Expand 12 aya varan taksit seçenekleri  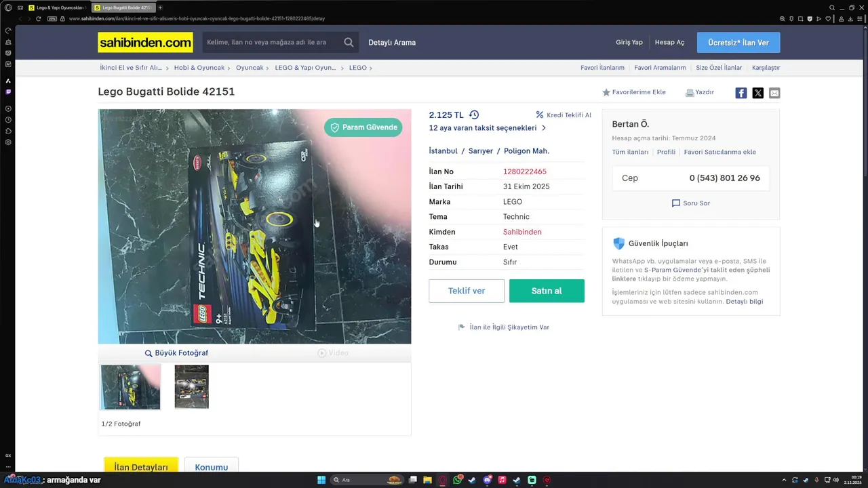(488, 128)
